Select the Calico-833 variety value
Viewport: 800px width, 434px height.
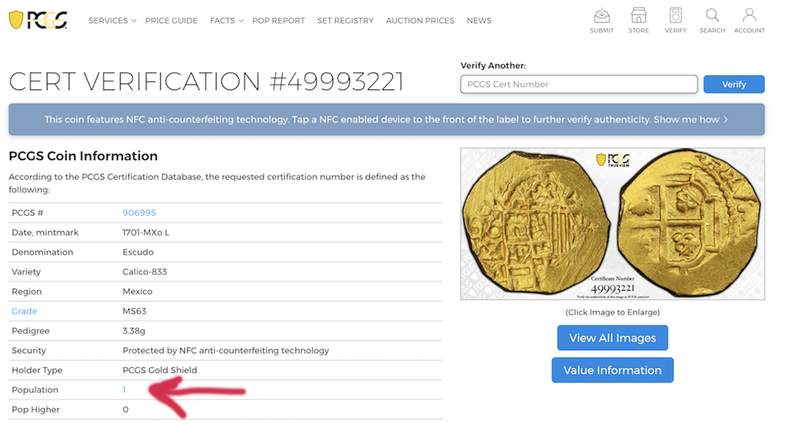(144, 272)
